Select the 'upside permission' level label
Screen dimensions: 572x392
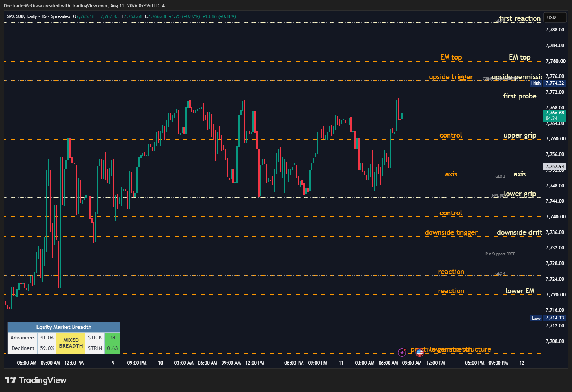517,77
